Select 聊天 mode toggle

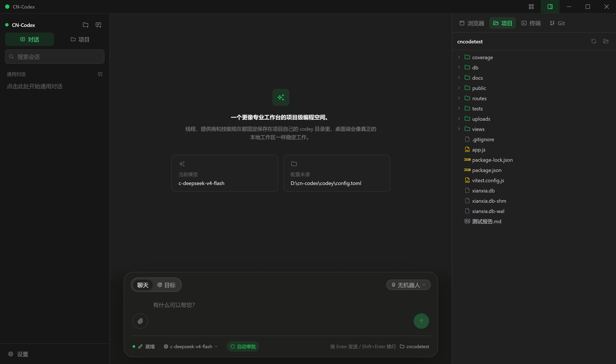click(x=143, y=285)
